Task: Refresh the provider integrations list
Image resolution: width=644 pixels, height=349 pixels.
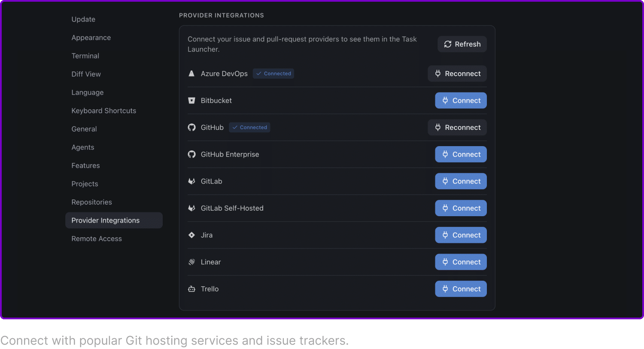Action: coord(462,44)
